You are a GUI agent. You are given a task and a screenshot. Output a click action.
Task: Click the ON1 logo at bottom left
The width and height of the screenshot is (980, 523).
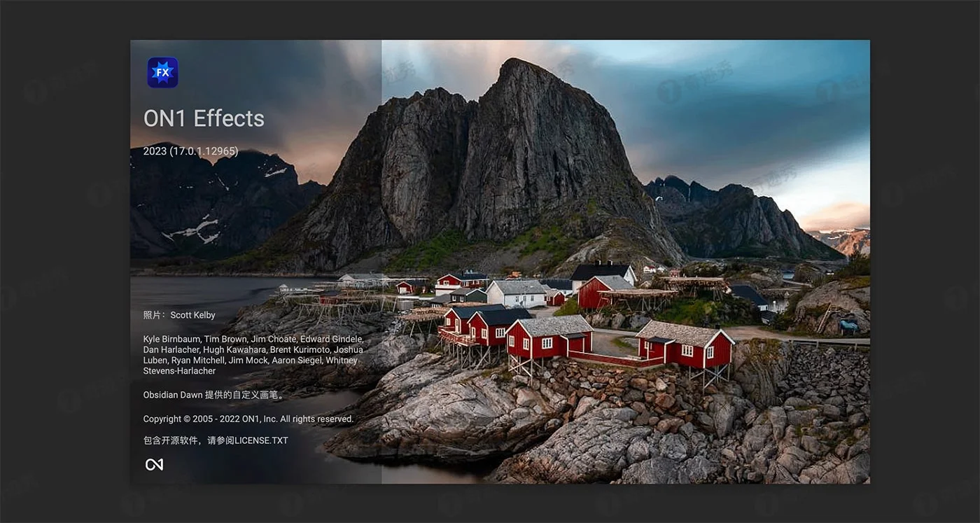(154, 464)
